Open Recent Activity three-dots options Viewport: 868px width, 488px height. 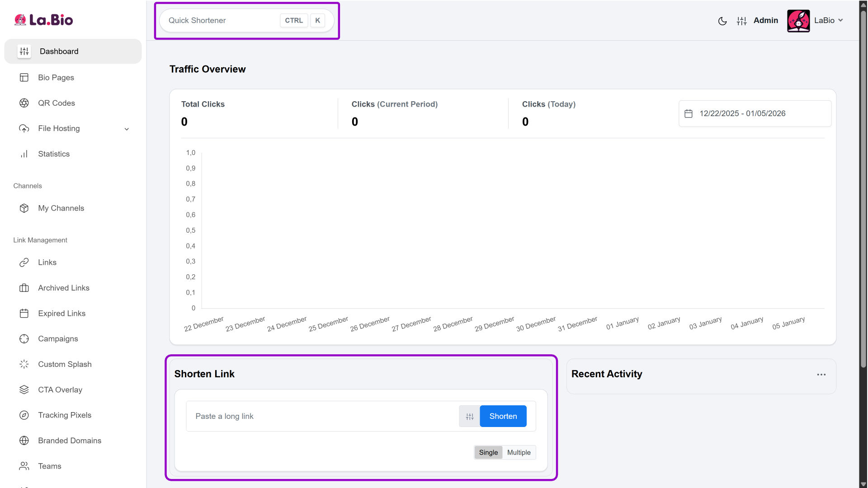[x=821, y=375]
